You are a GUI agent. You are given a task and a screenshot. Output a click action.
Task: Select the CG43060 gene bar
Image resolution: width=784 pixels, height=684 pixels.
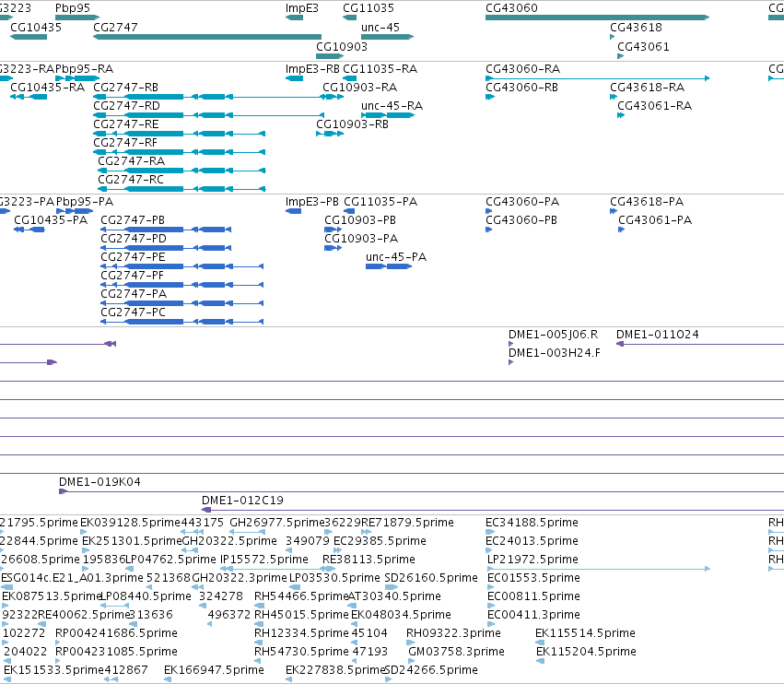pos(598,18)
